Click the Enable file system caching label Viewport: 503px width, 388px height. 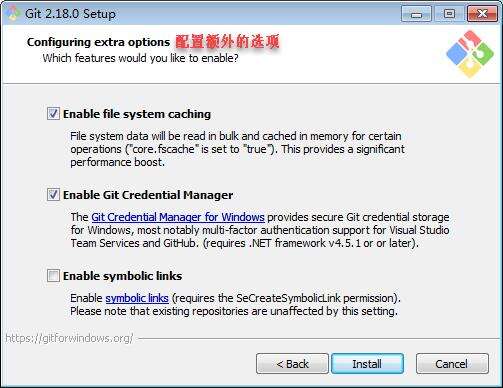click(137, 114)
